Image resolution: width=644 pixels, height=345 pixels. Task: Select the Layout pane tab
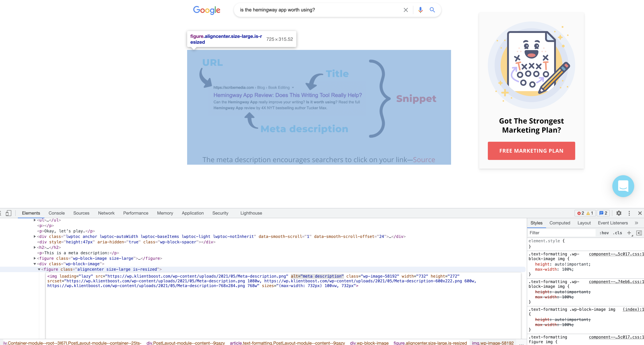584,223
